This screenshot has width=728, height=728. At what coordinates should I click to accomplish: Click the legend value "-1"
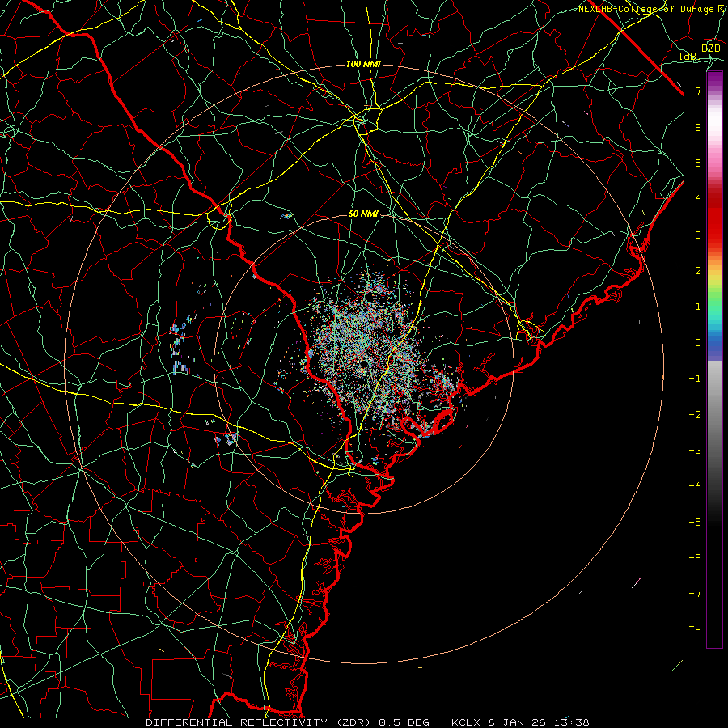(695, 379)
